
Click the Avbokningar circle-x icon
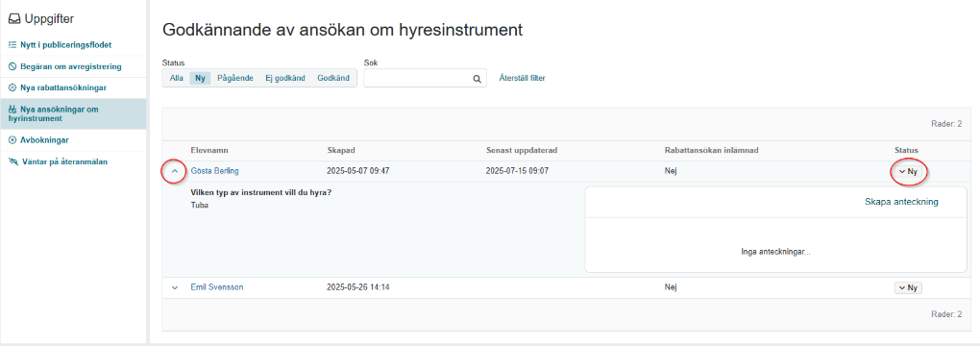pos(12,140)
